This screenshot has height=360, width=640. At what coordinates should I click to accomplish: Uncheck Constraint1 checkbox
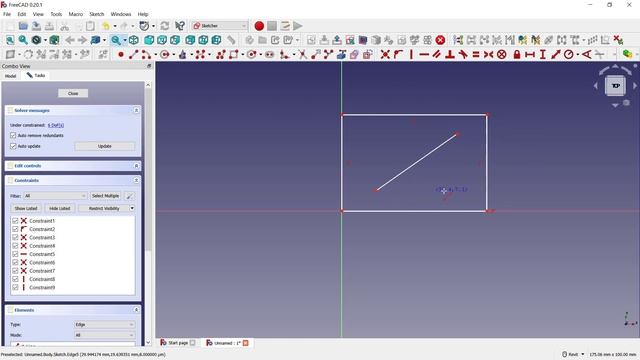[15, 221]
